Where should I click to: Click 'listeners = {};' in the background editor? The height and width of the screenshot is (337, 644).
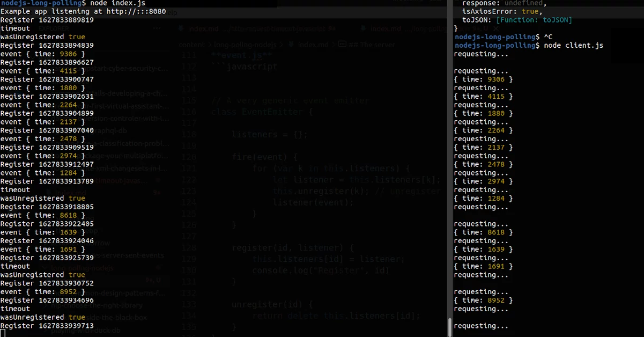click(x=270, y=135)
